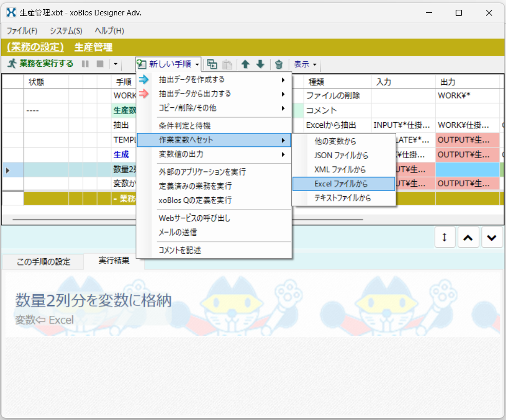The image size is (506, 420).
Task: Switch to the この手順の設定 tab
Action: [43, 262]
